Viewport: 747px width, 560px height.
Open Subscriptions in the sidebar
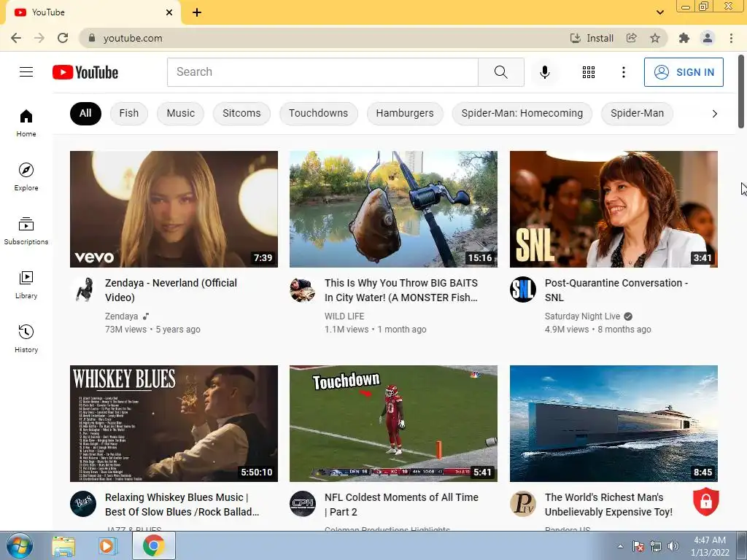coord(26,231)
